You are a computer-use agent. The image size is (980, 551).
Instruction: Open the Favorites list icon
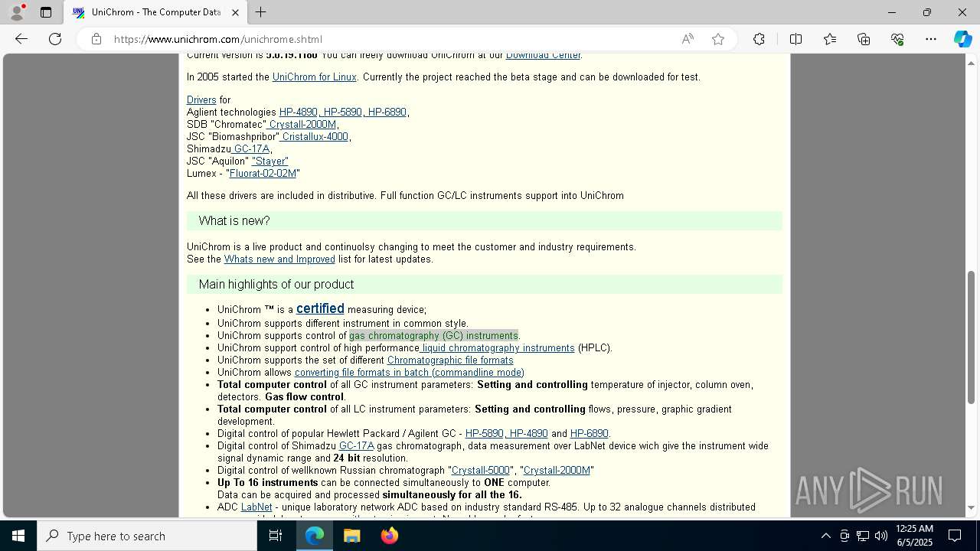[830, 39]
